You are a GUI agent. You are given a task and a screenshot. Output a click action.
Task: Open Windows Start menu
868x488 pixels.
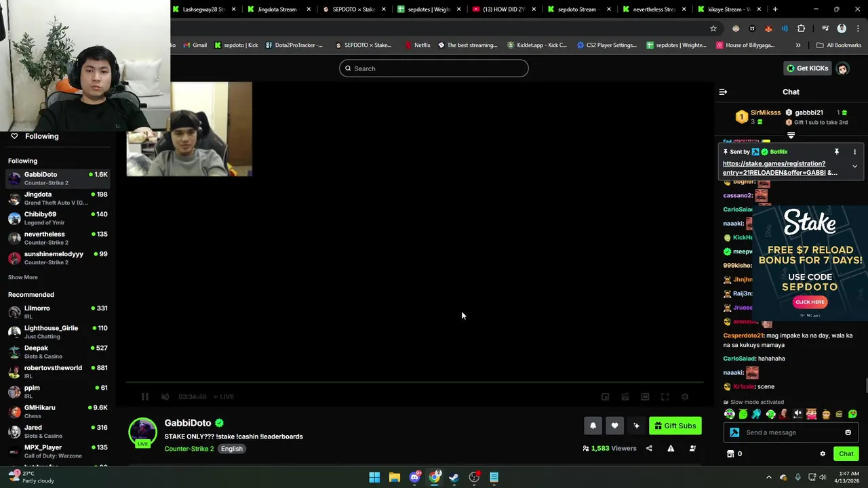pyautogui.click(x=374, y=477)
